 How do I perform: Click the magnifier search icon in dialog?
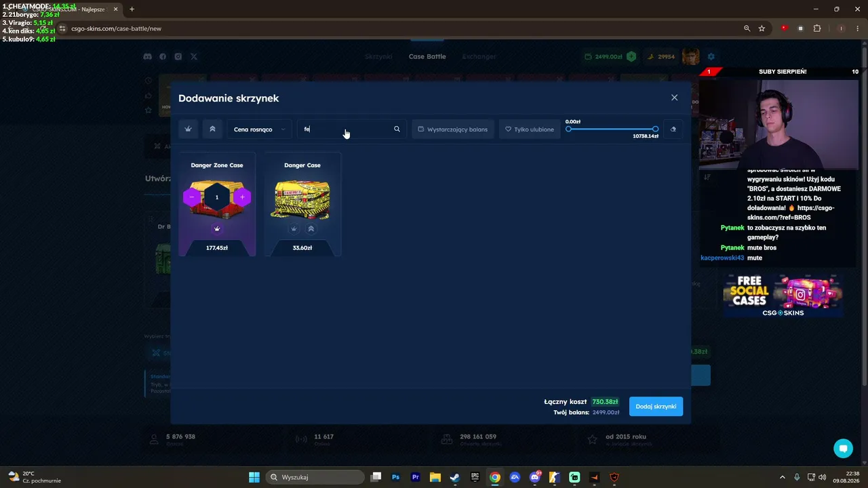[x=397, y=129]
